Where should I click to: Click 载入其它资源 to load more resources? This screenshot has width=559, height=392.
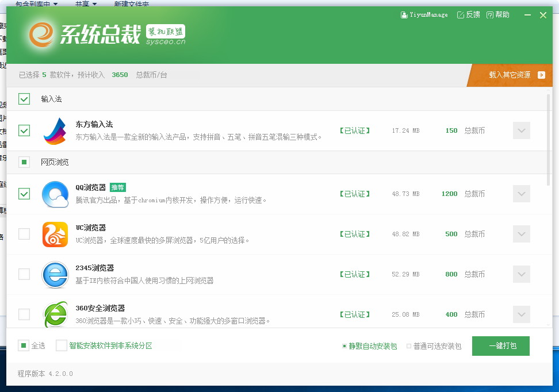click(510, 75)
